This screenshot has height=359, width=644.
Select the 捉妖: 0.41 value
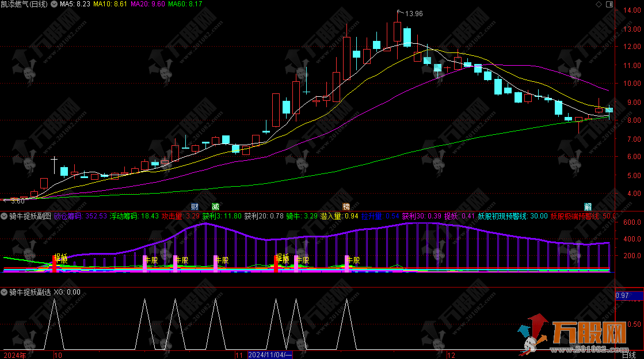click(x=460, y=216)
